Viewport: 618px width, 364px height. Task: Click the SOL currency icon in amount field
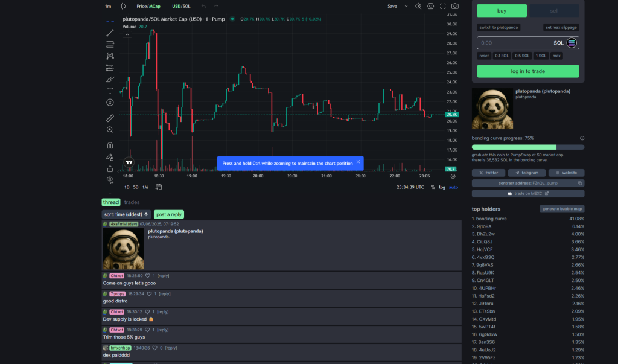pos(572,43)
